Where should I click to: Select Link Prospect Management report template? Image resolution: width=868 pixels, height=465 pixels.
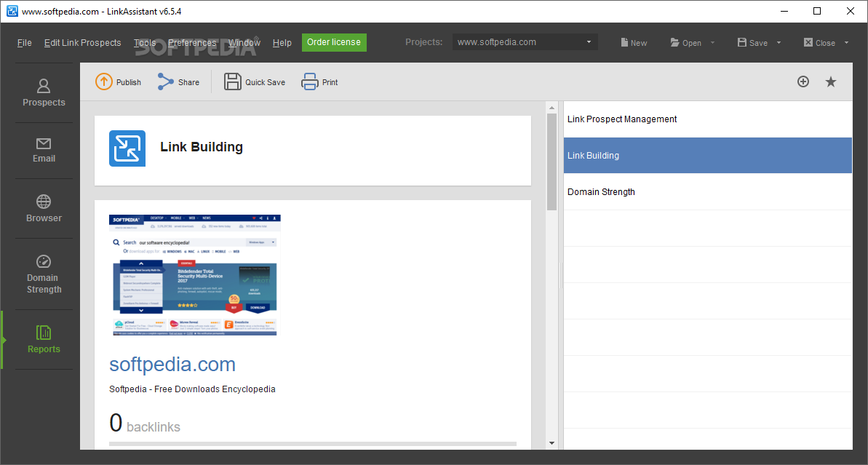point(707,119)
